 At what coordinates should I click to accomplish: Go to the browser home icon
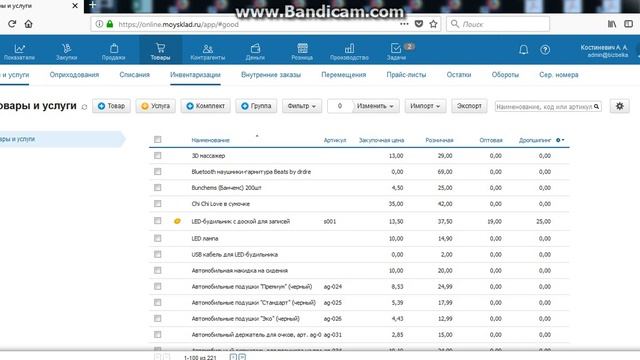tap(28, 24)
